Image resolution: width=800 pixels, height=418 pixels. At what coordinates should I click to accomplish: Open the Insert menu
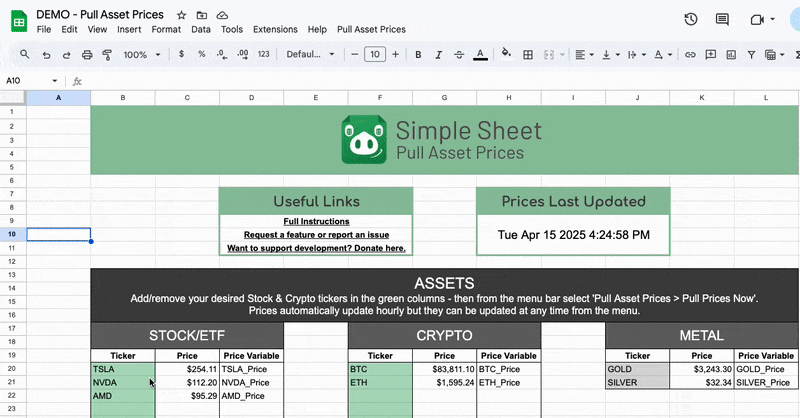[129, 30]
